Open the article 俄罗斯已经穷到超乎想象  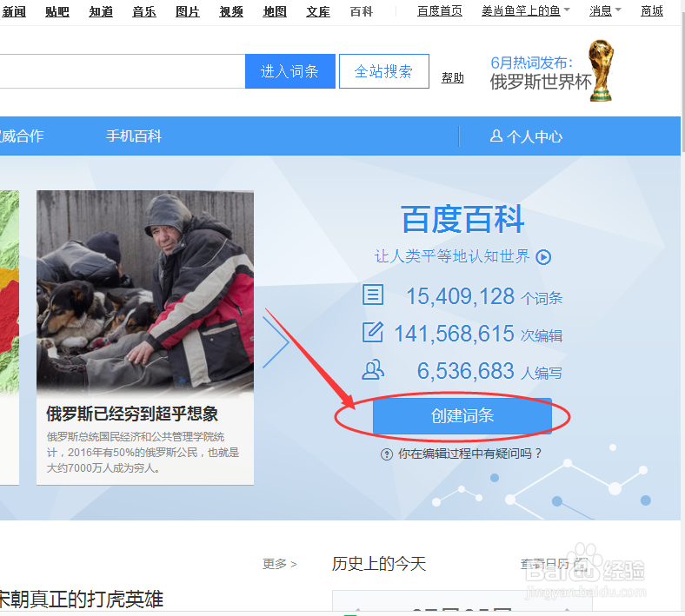[x=132, y=414]
